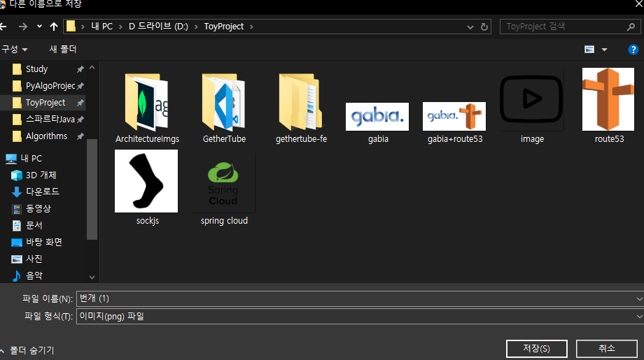Select the image file with play icon
This screenshot has height=360, width=644.
pos(531,108)
